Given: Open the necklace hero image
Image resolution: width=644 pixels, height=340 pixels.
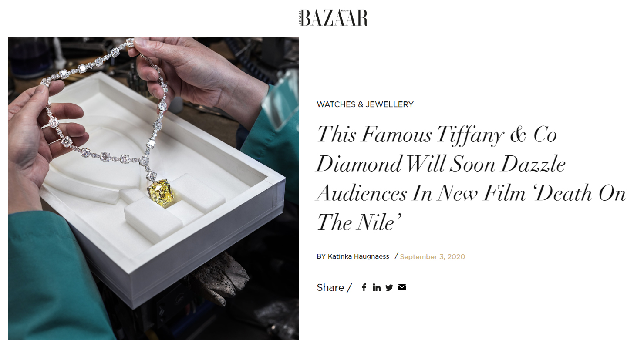Looking at the screenshot, I should [x=153, y=189].
